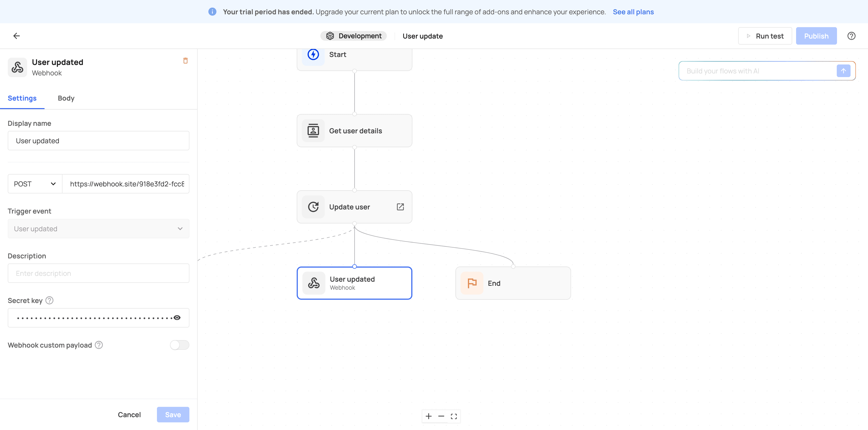868x430 pixels.
Task: Enable Webhook custom payload switch
Action: (180, 345)
